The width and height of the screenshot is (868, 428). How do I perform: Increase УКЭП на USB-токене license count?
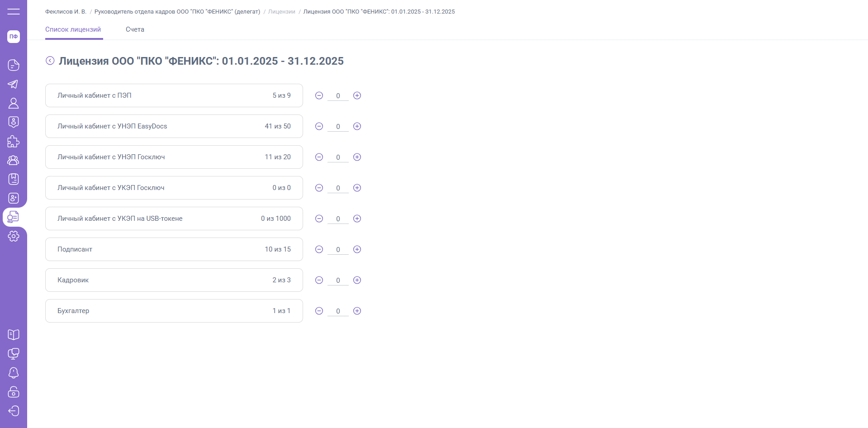point(357,219)
